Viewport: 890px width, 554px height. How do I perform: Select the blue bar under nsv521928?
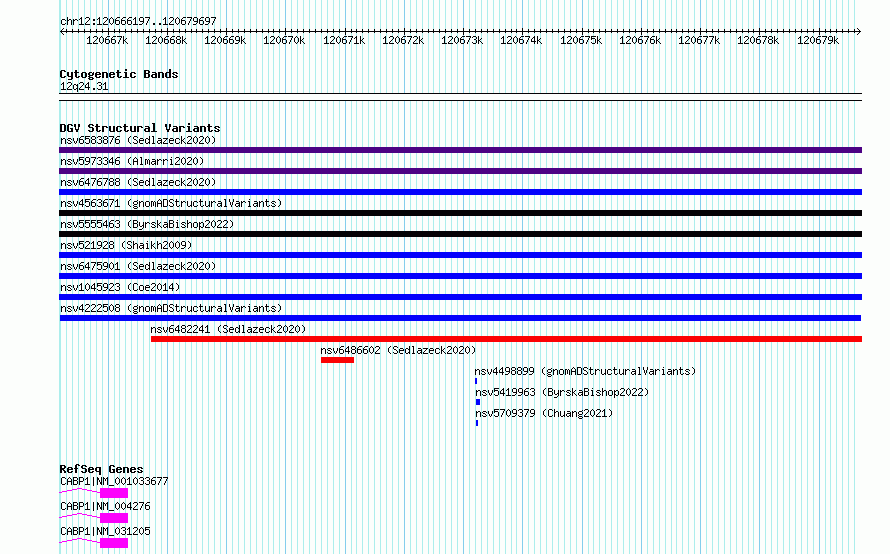click(x=460, y=255)
